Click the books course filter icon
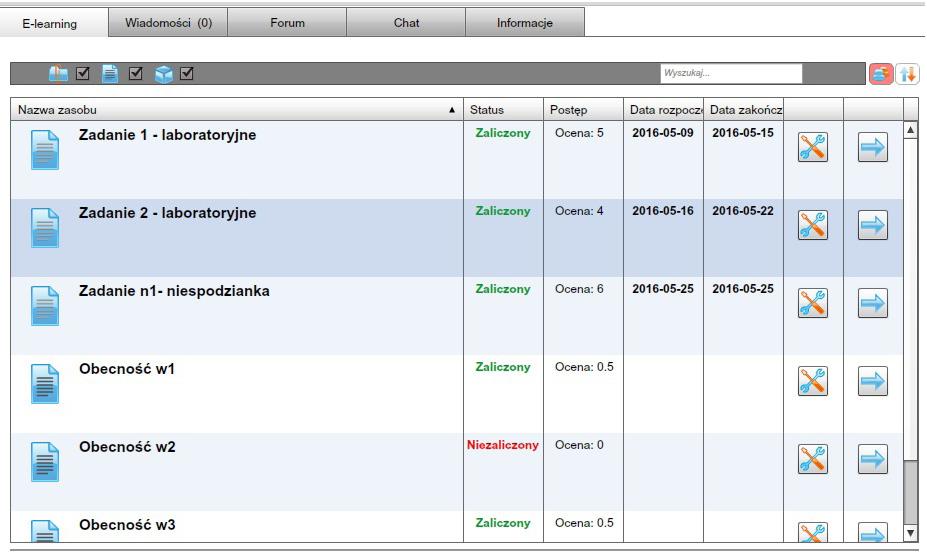Viewport: 927px width, 553px height. 58,73
